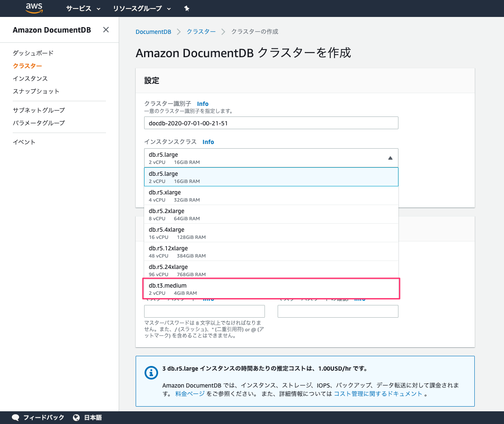Click the Info link beside クラスター識別子
The image size is (504, 424).
(x=203, y=103)
